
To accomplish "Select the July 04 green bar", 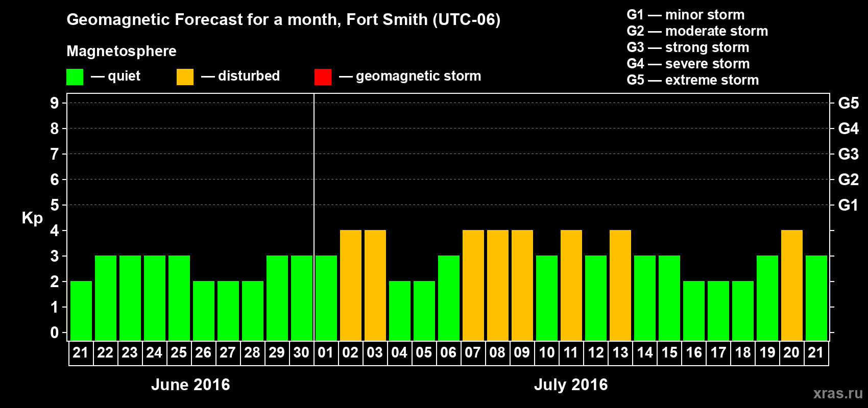I will [400, 311].
